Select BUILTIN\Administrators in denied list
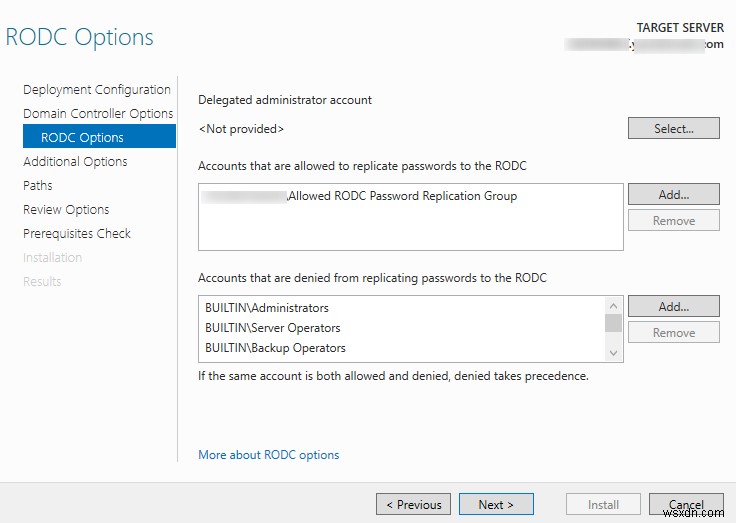Image resolution: width=736 pixels, height=523 pixels. click(267, 308)
